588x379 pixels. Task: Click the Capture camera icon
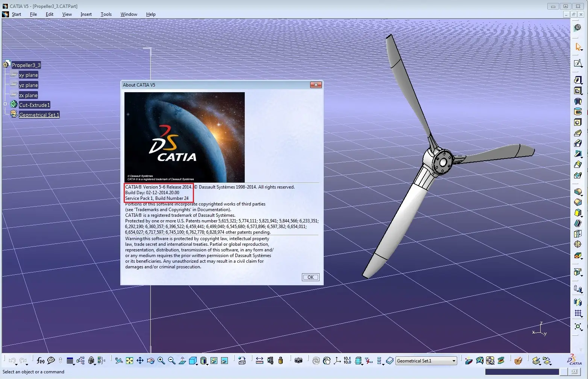299,361
